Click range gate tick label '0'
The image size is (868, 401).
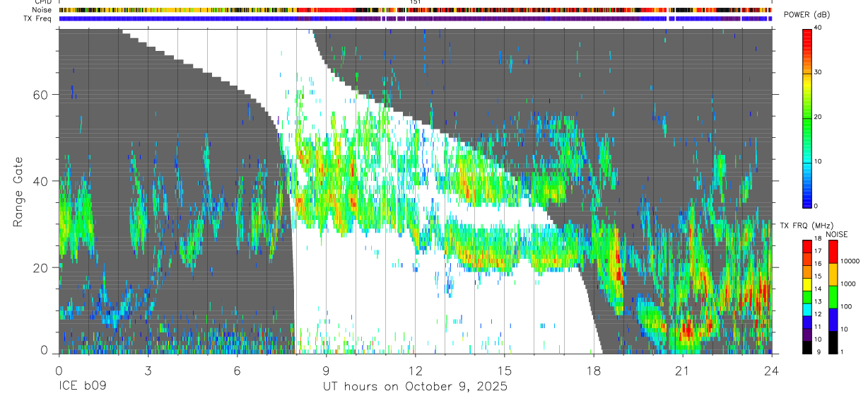[x=45, y=350]
